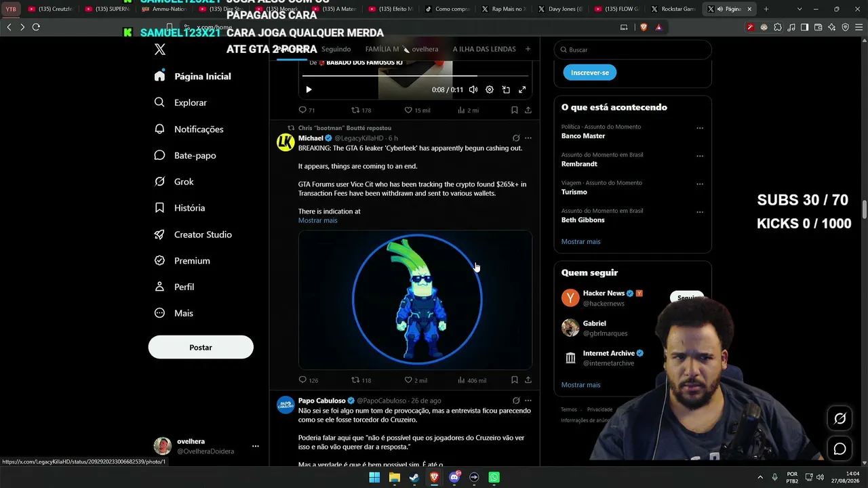The width and height of the screenshot is (868, 488).
Task: Click the X logo in the sidebar
Action: pos(160,49)
